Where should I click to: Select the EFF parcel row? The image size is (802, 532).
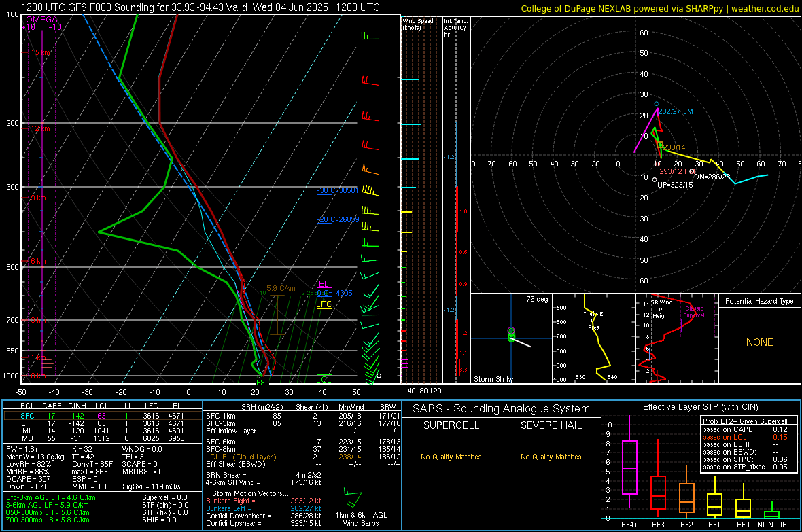102,423
